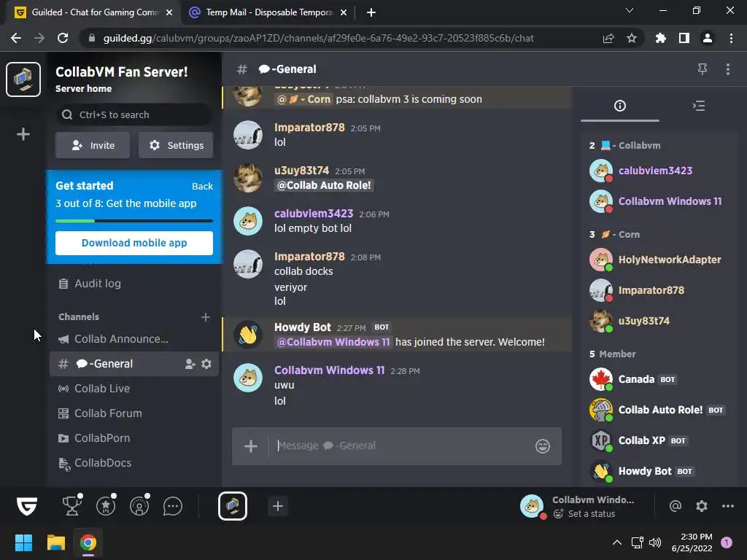
Task: Open the star badge icon in bottom bar
Action: click(x=106, y=506)
